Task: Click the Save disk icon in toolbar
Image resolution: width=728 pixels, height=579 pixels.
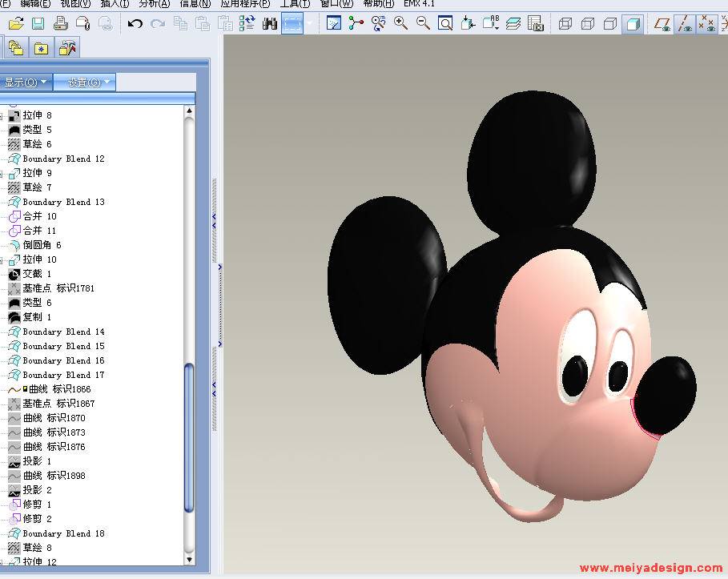Action: click(x=38, y=24)
